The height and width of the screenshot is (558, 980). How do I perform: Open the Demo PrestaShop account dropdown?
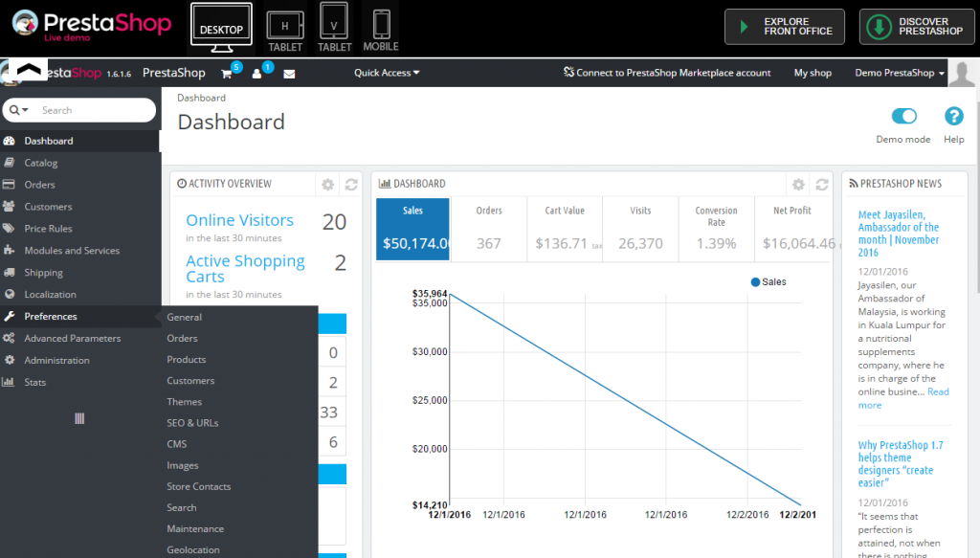pyautogui.click(x=900, y=73)
